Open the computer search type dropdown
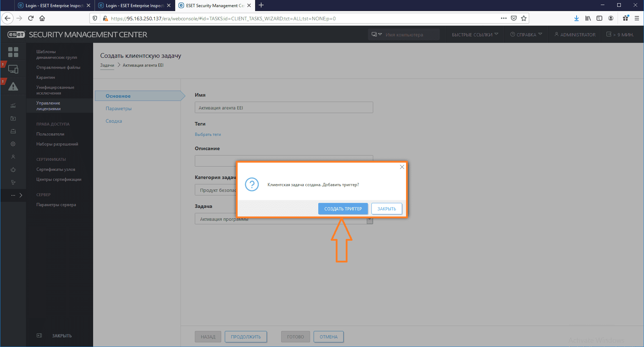This screenshot has height=347, width=644. tap(377, 35)
